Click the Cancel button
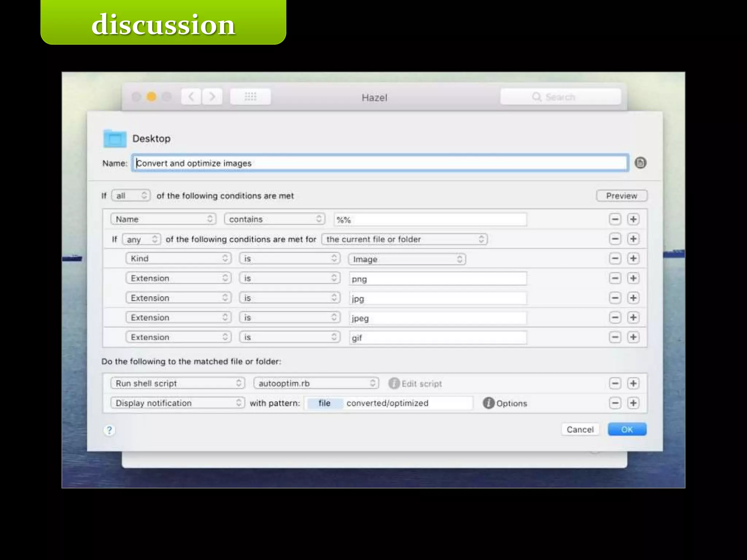Viewport: 747px width, 560px height. pyautogui.click(x=580, y=429)
